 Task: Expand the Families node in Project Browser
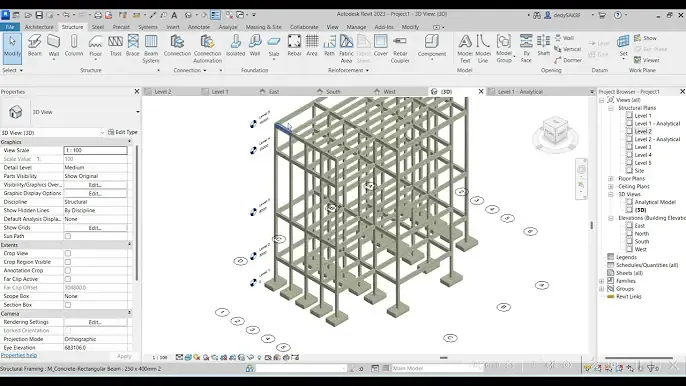[x=602, y=281]
